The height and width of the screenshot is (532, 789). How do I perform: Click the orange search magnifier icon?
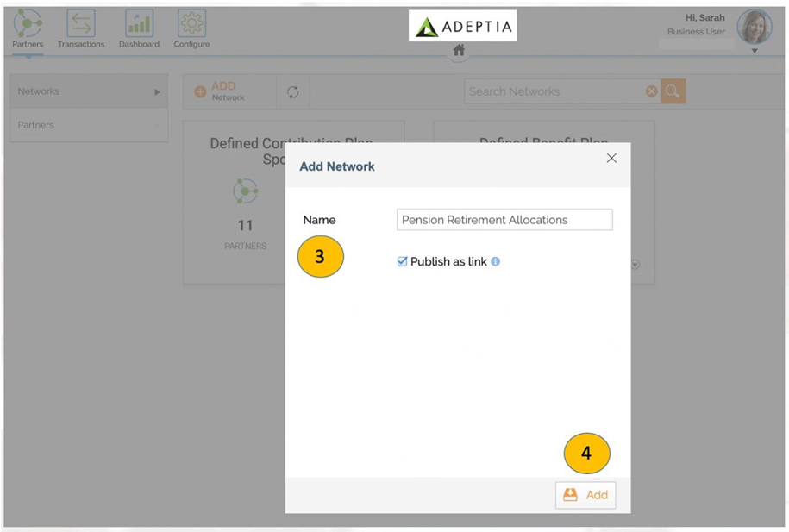point(673,91)
